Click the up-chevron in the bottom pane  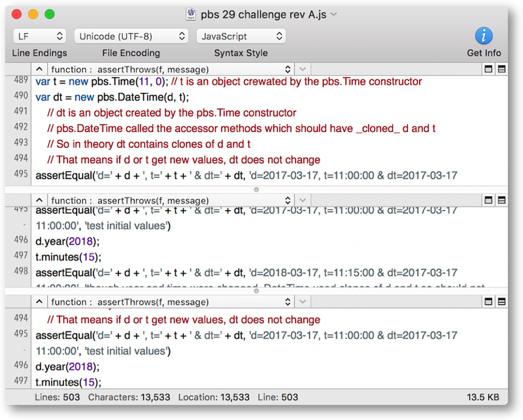point(39,302)
